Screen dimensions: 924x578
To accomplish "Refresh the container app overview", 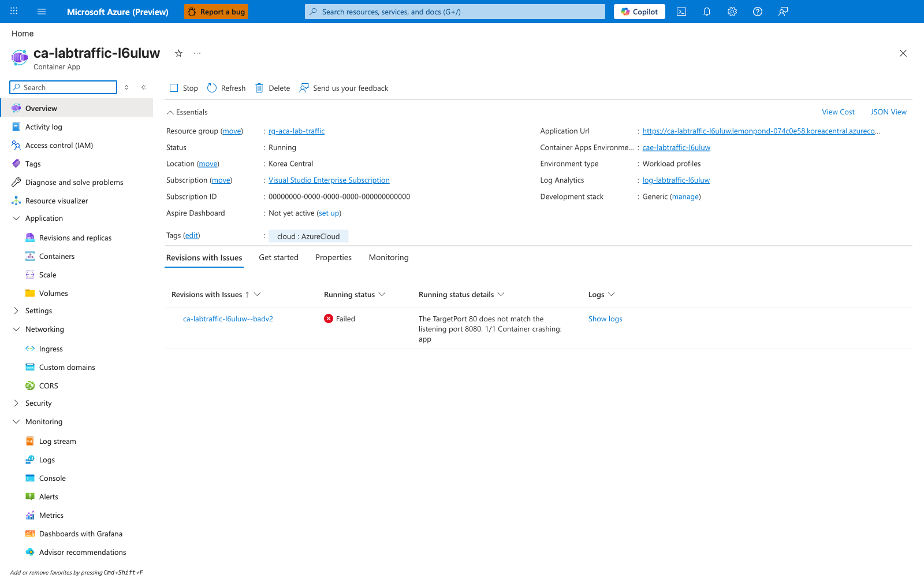I will 226,88.
